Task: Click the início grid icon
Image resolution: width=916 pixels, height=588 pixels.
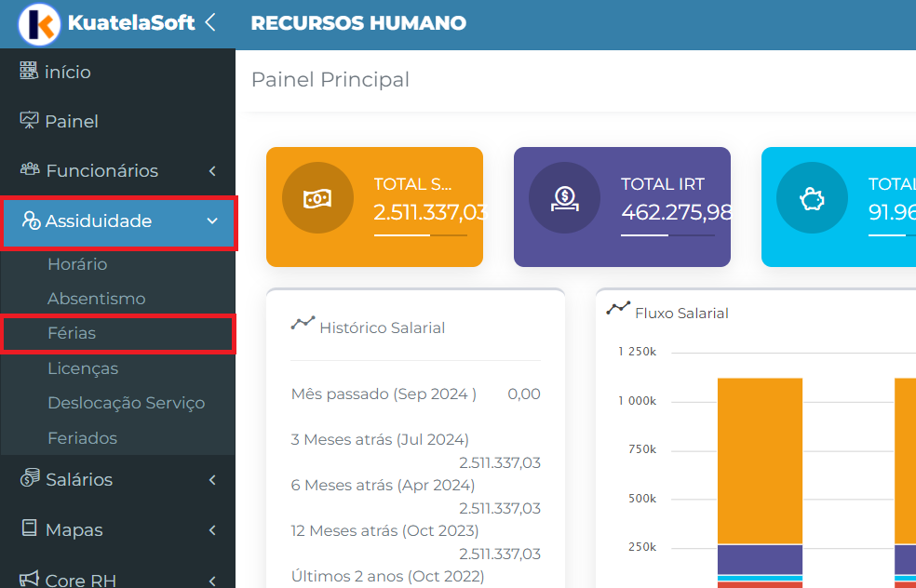Action: pyautogui.click(x=29, y=72)
